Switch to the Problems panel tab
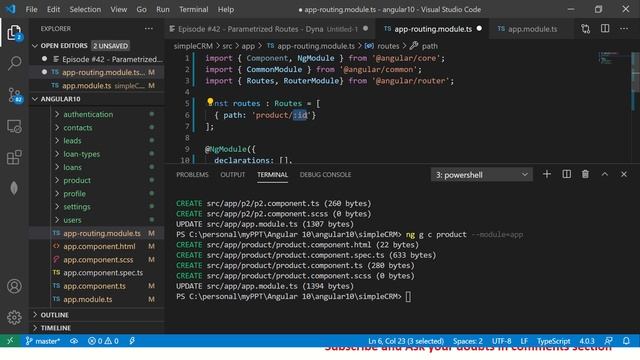The image size is (640, 360). coord(192,174)
